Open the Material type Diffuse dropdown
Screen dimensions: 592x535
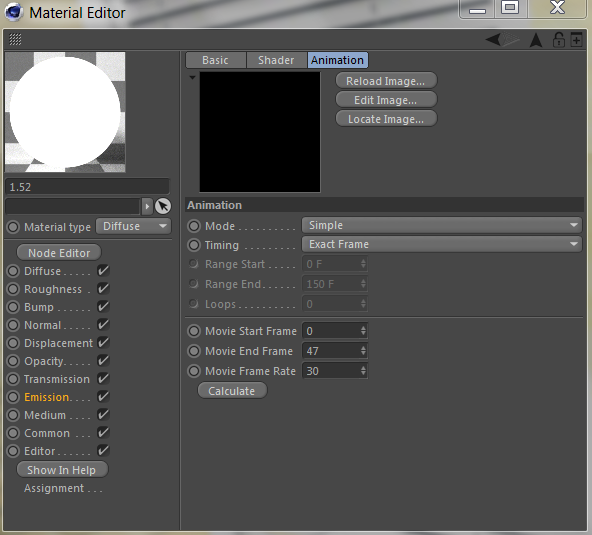click(133, 226)
